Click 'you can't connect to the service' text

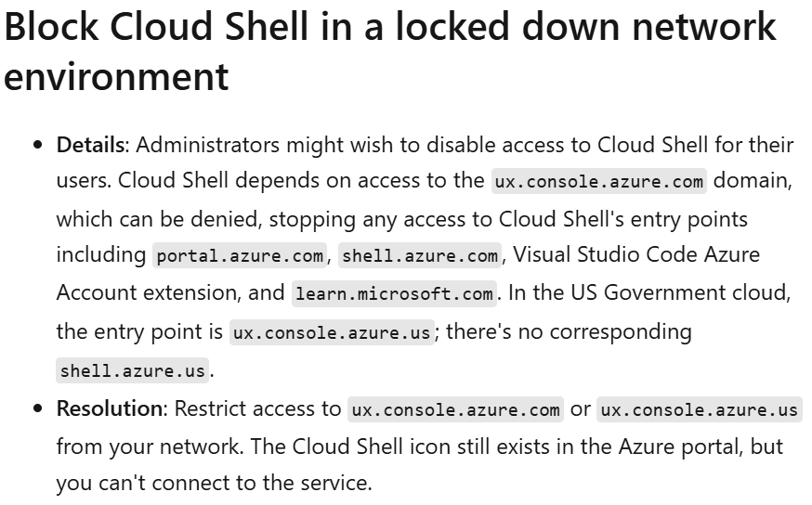(214, 485)
